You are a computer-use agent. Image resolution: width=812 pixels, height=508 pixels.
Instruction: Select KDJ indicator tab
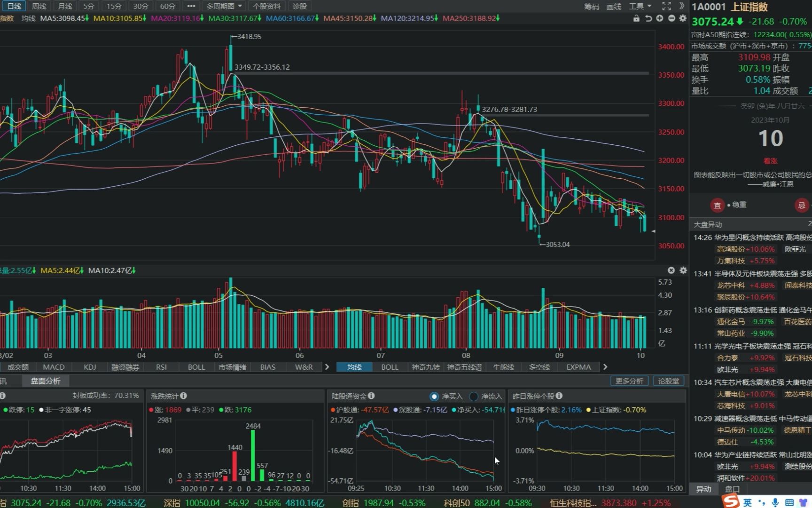[x=90, y=367]
